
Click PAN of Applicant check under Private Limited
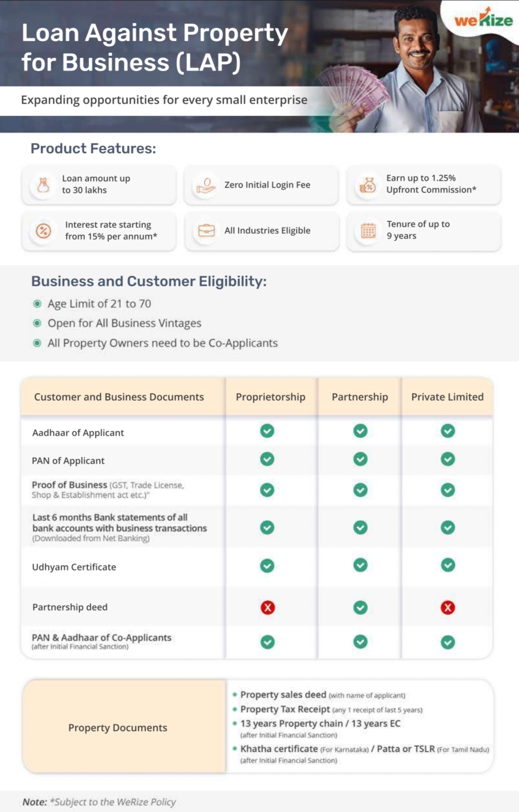tap(448, 459)
